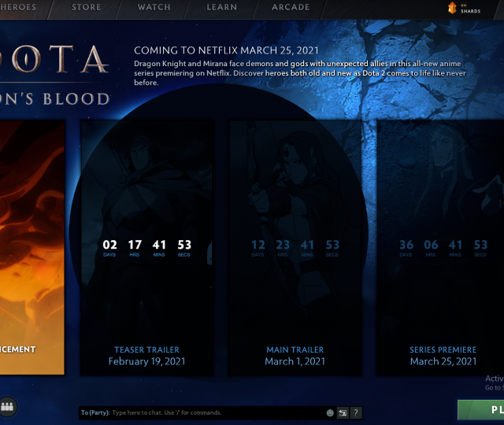Open the party members icon
Viewport: 504px width, 425px height.
click(x=8, y=407)
